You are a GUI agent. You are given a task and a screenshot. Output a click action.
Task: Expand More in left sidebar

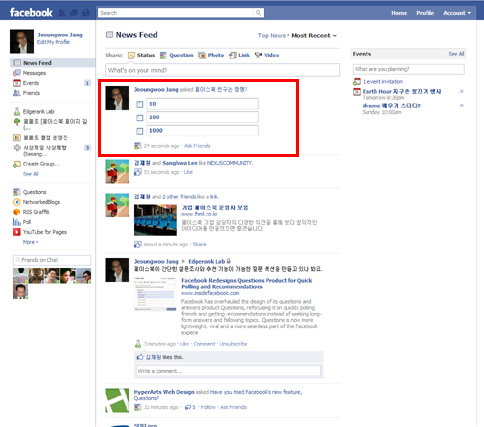pyautogui.click(x=30, y=242)
